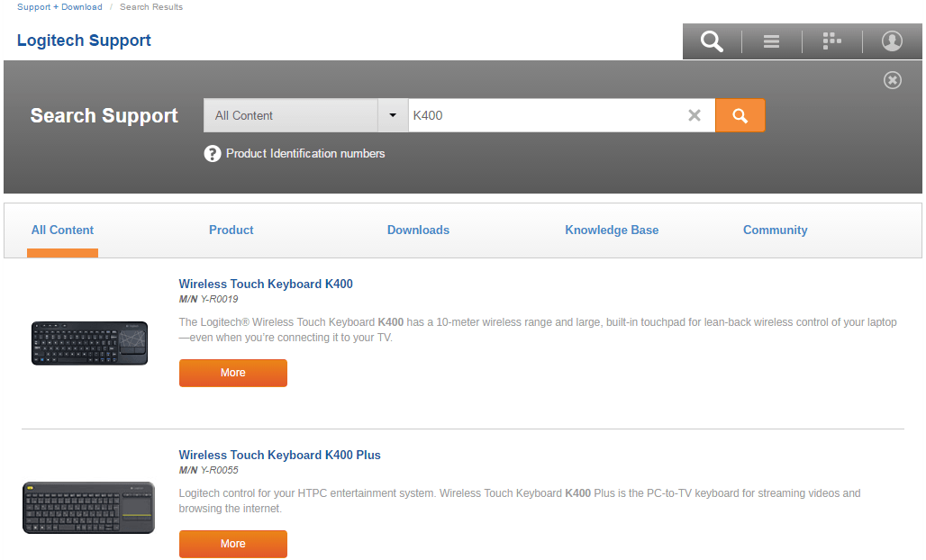The image size is (926, 560).
Task: Open the Knowledge Base tab
Action: pos(612,230)
